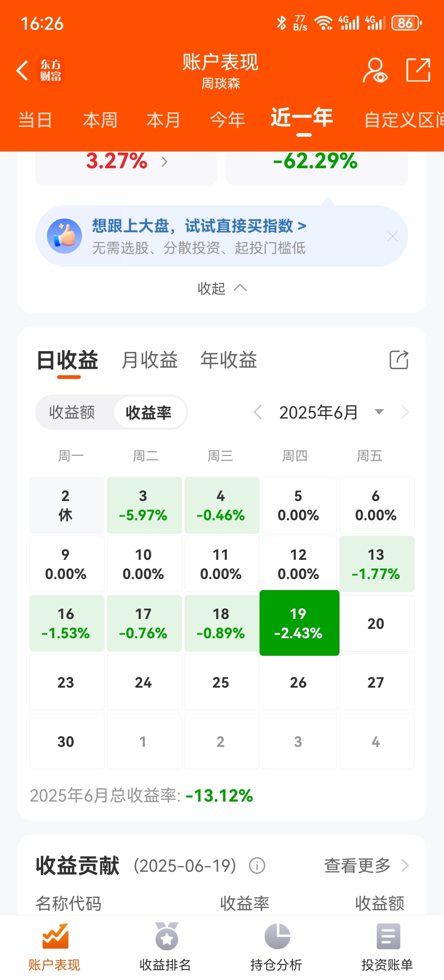Image resolution: width=444 pixels, height=980 pixels.
Task: Collapse section with 收起
Action: click(222, 288)
